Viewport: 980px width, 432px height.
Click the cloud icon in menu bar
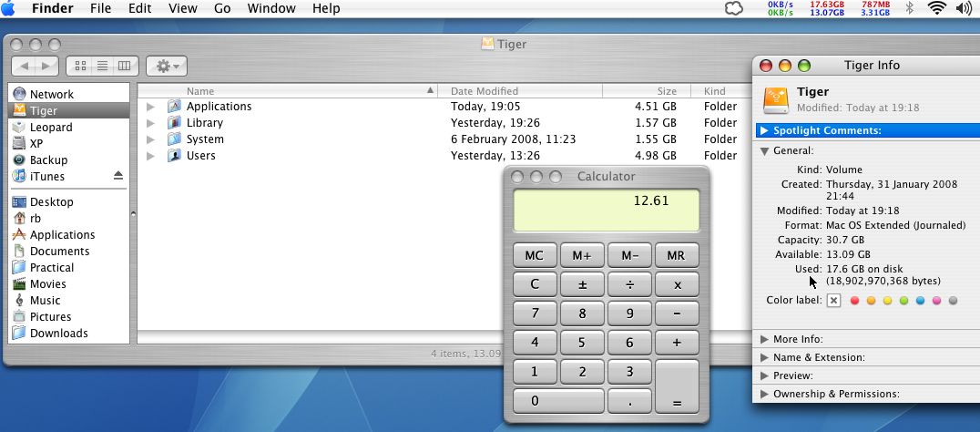[734, 8]
